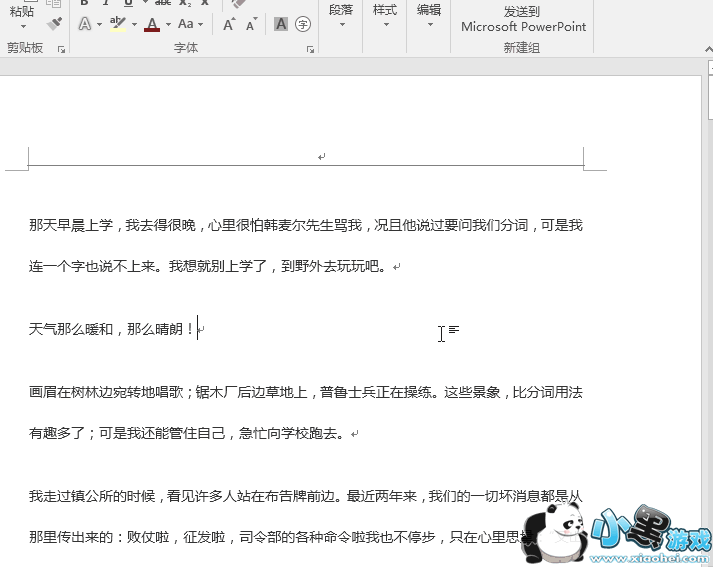Toggle the character shading A icon
Screen dimensions: 713x567
281,24
